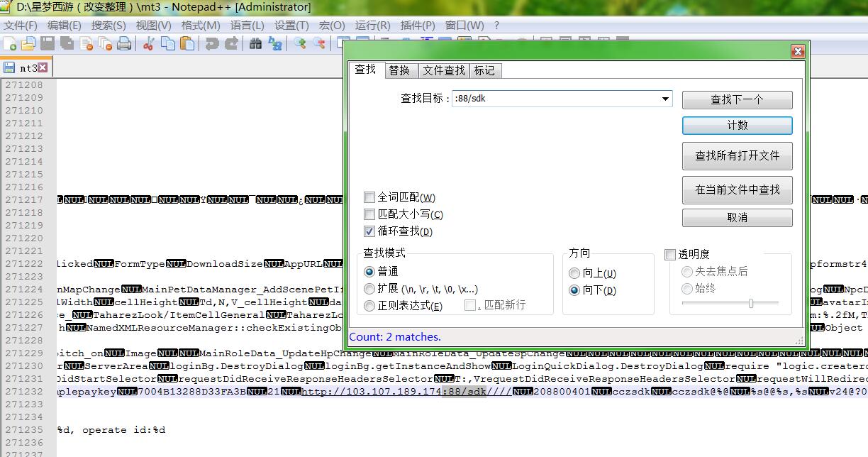The width and height of the screenshot is (868, 457).
Task: Toggle the 匹配大小写 checkbox
Action: click(x=369, y=214)
